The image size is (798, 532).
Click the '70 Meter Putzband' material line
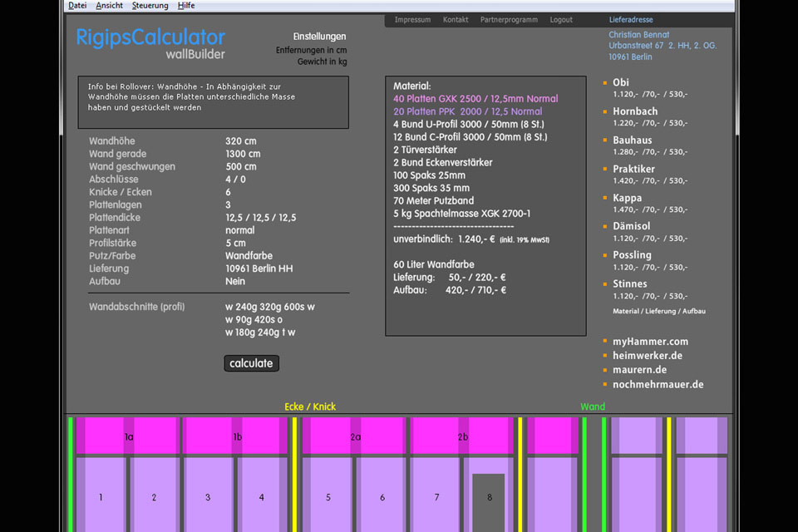click(434, 200)
